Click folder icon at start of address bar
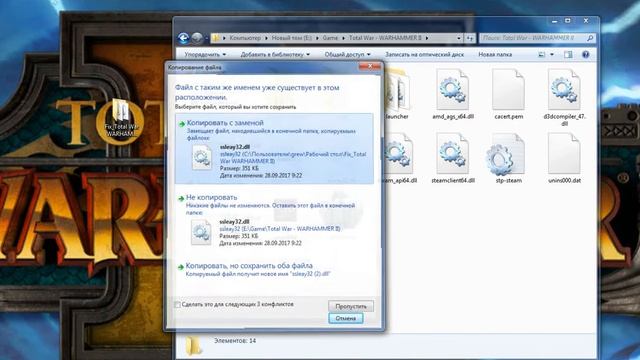 click(x=216, y=38)
